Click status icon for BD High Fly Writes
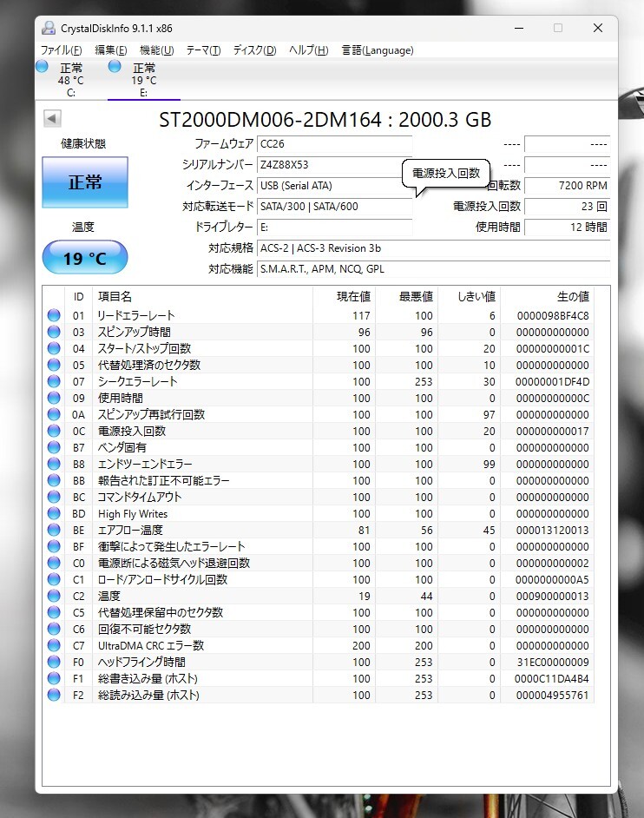 54,513
